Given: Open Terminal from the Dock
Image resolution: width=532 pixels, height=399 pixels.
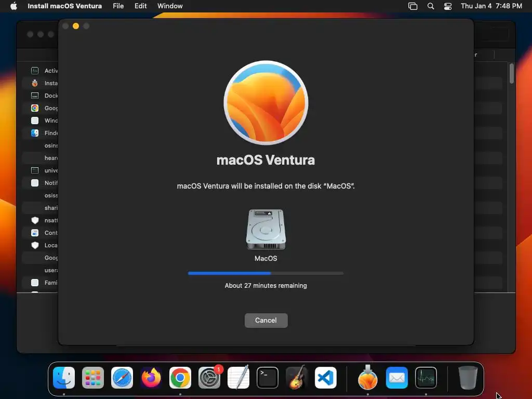Looking at the screenshot, I should (268, 378).
